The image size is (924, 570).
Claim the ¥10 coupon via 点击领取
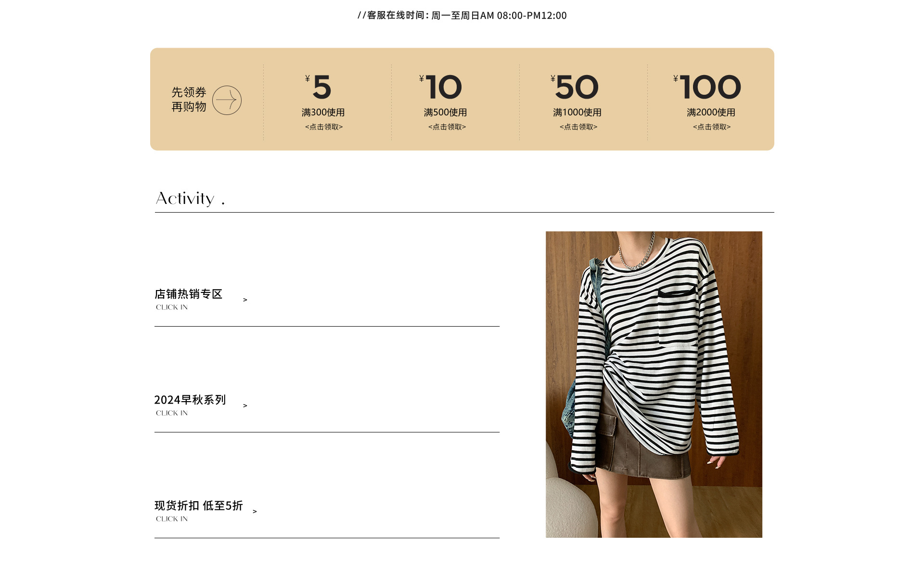447,127
